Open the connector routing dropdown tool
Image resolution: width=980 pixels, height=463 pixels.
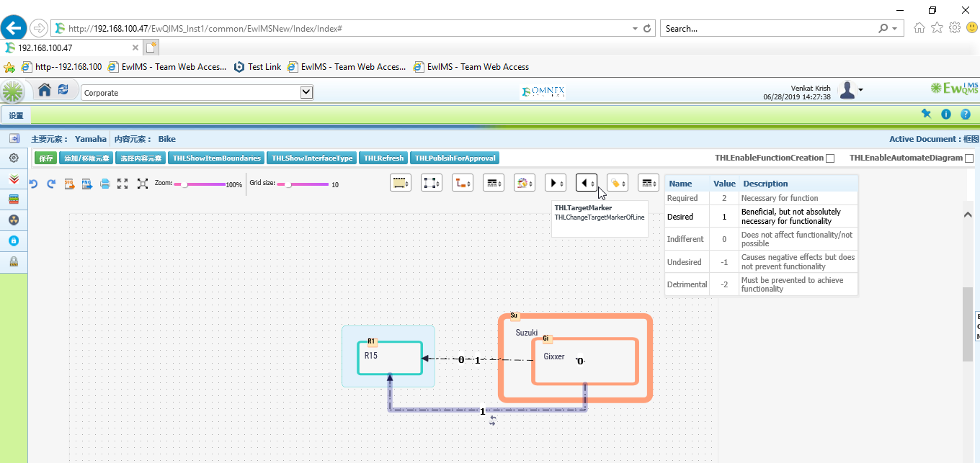pos(463,183)
